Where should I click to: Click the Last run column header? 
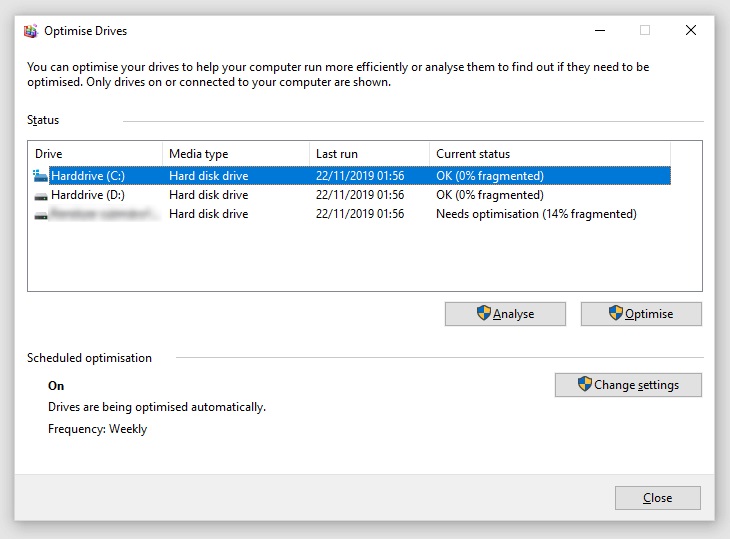point(368,154)
